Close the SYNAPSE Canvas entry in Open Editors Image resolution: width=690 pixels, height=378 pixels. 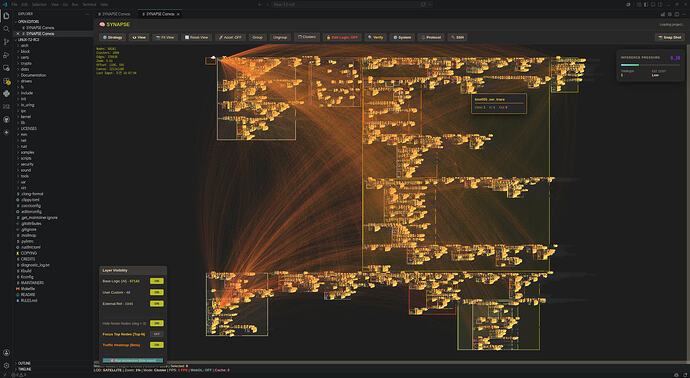(18, 33)
